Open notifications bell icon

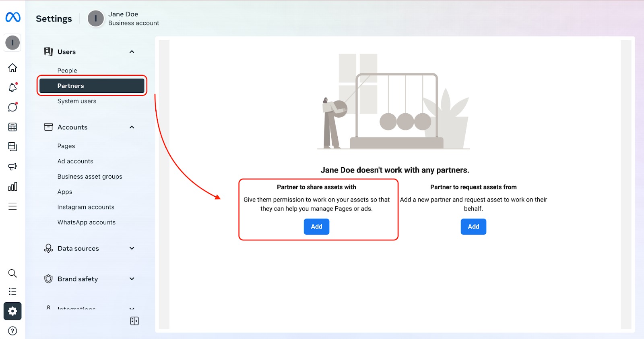pos(12,87)
